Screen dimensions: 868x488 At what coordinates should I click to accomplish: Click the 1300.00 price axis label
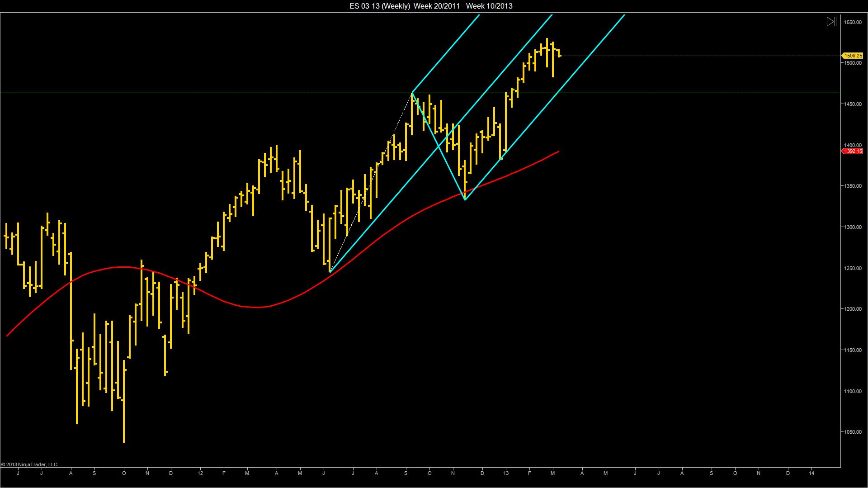pyautogui.click(x=853, y=227)
